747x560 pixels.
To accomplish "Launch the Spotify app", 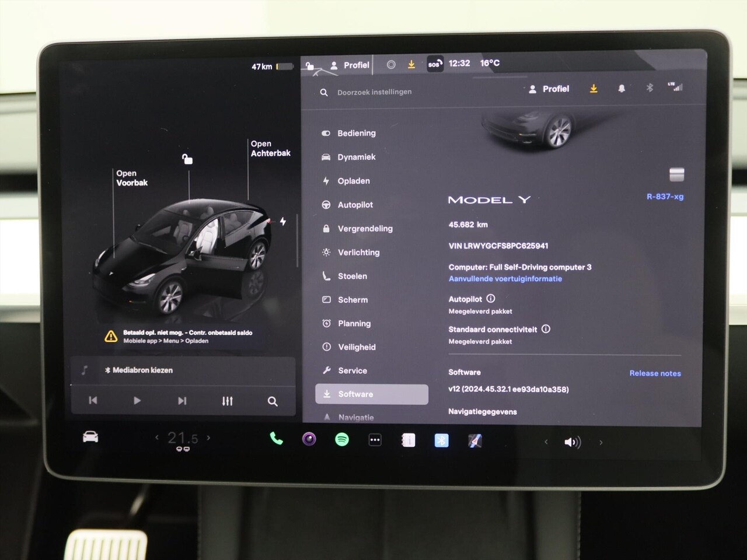I will coord(342,439).
